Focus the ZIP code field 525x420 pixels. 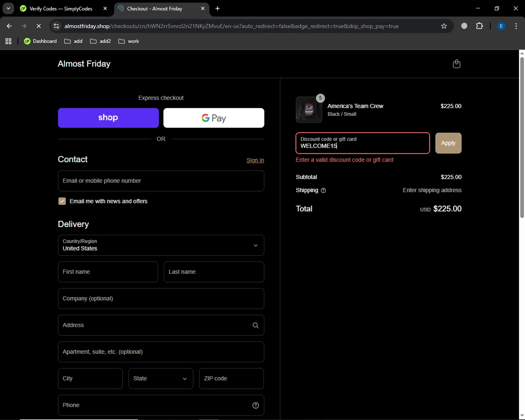231,379
